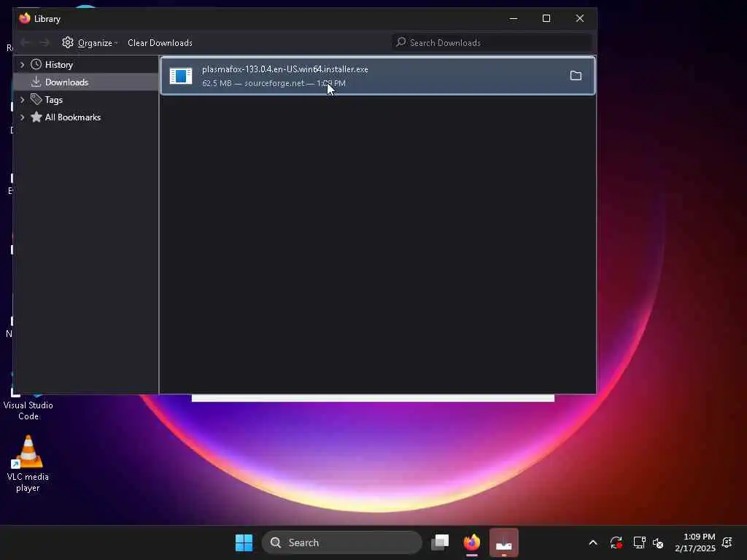
Task: Select Downloads in the sidebar
Action: pos(86,82)
